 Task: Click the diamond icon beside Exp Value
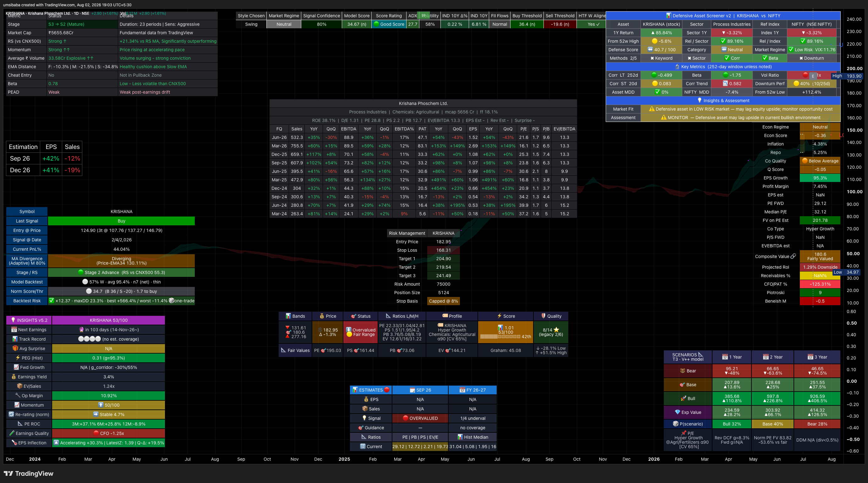[677, 412]
